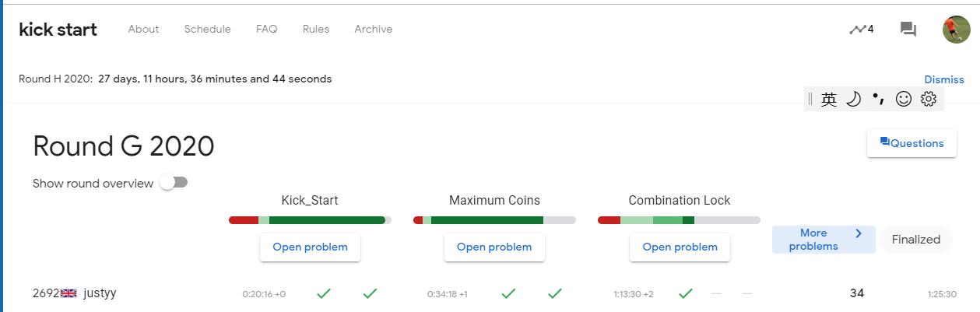Click the user profile avatar

[x=956, y=30]
